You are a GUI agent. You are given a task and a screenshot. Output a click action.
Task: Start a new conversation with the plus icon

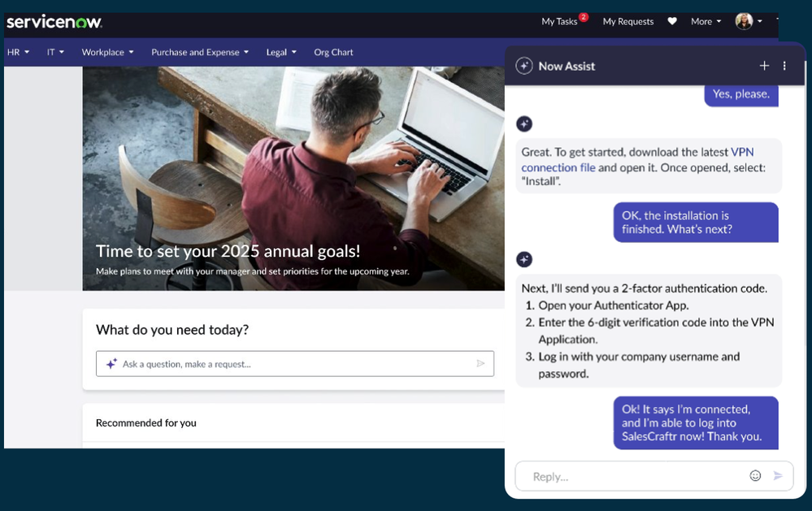[x=764, y=65]
